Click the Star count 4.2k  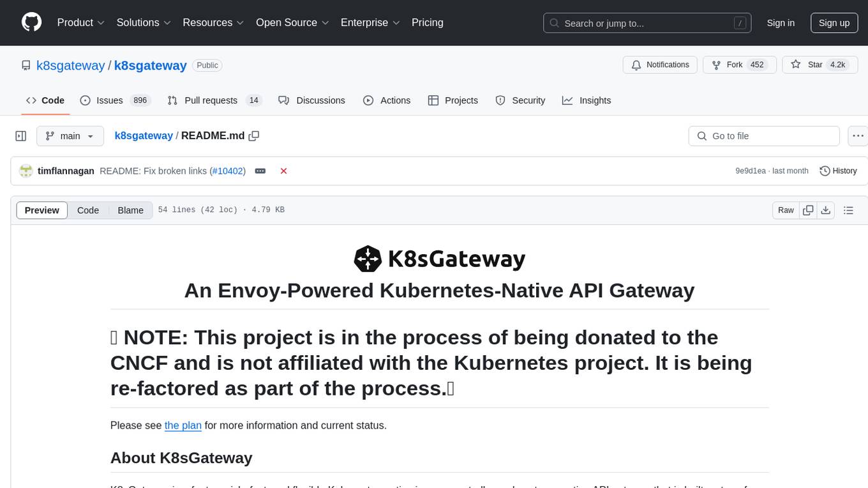837,65
